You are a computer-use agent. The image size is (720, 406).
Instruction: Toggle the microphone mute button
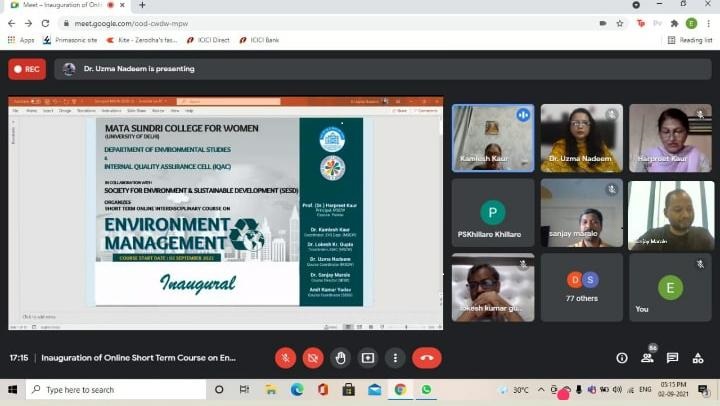click(x=286, y=357)
